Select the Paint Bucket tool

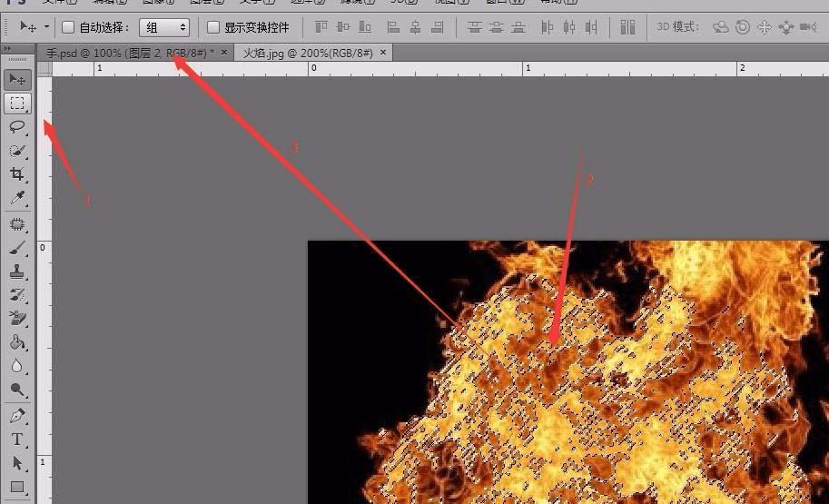(17, 342)
